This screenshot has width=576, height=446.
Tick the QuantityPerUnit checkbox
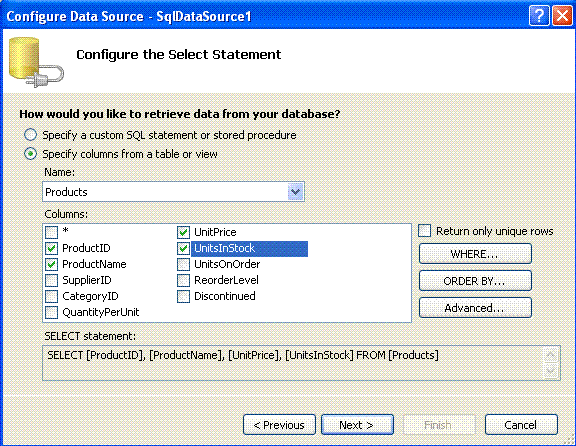pos(51,312)
